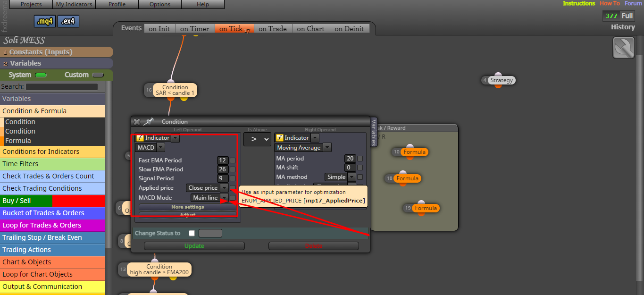644x295 pixels.
Task: Open Help menu
Action: point(203,4)
